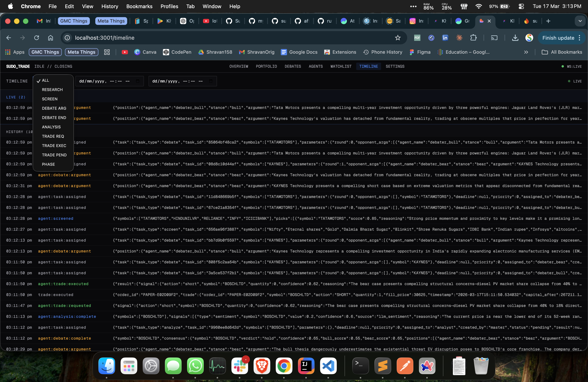Open the GMC Things tab group
Screen dimensions: 588x382
(x=74, y=21)
